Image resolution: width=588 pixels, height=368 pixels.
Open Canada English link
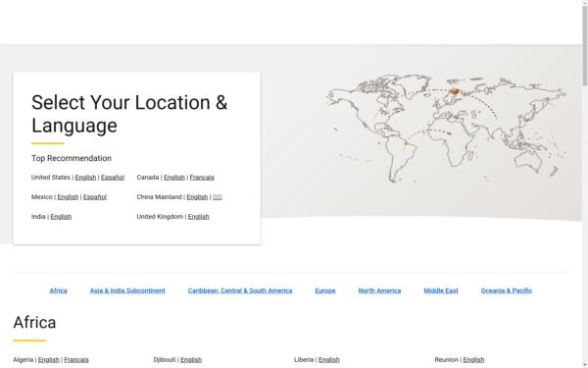[x=174, y=178]
